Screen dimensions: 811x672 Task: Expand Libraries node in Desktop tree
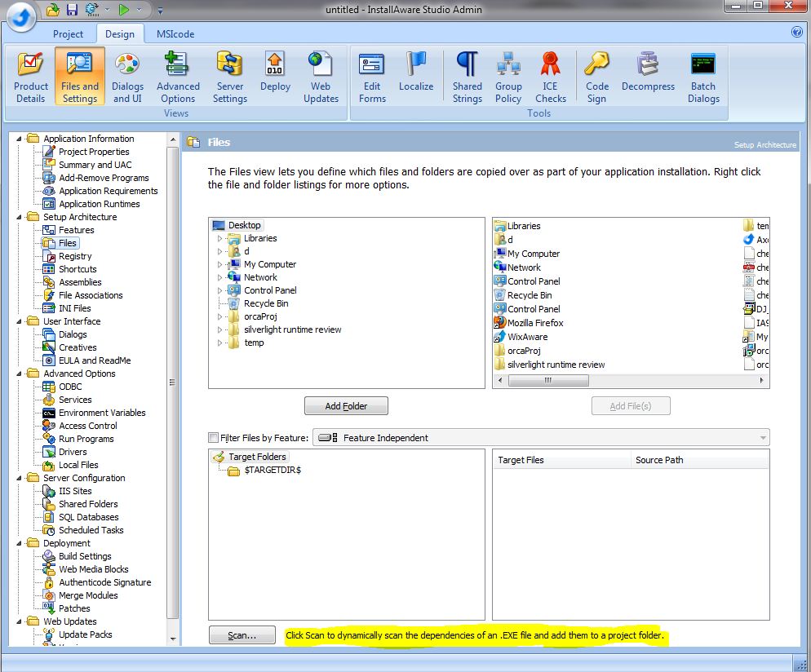(x=219, y=238)
